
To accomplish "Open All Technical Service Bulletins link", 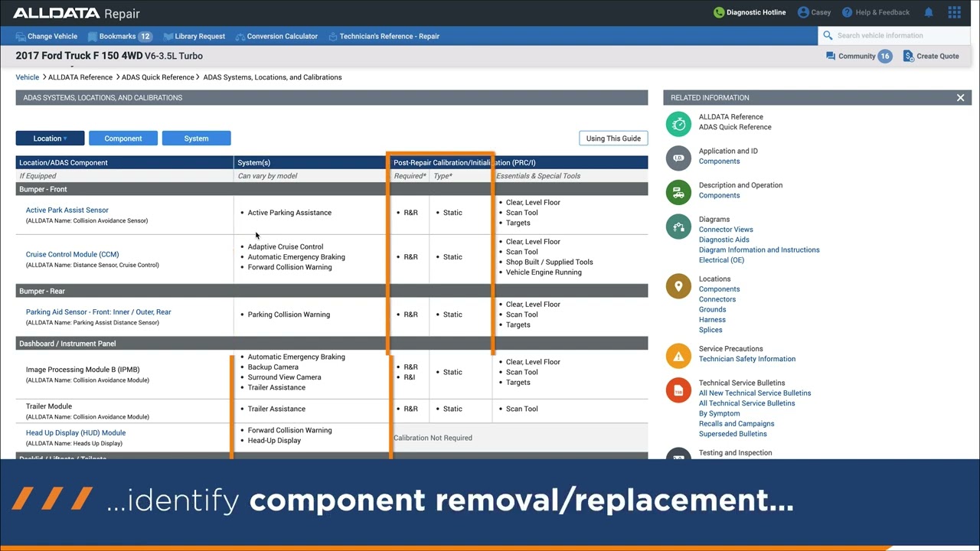I will [x=747, y=403].
